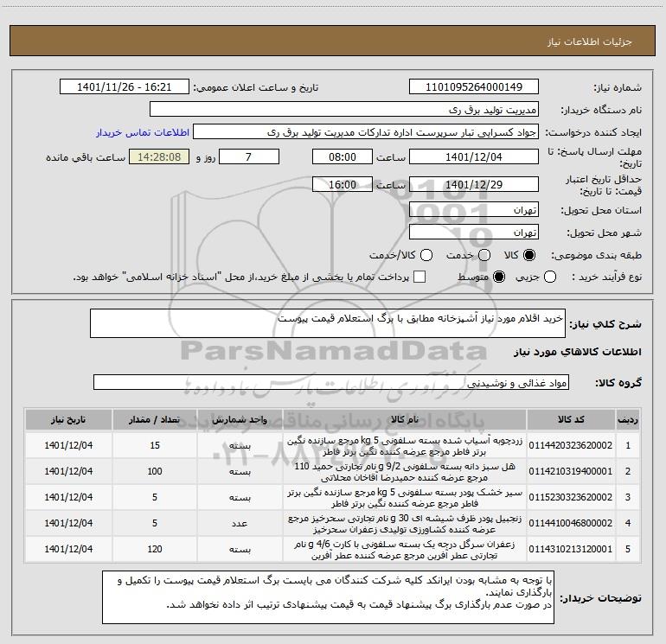666x644 pixels.
Task: Select the کالا/خدمت radio button
Action: 426,255
